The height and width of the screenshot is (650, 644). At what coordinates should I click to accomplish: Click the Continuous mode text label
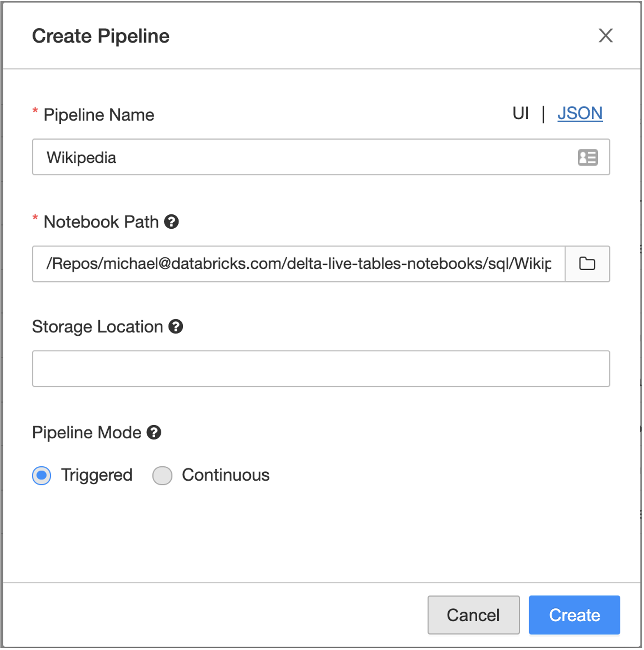pos(226,475)
